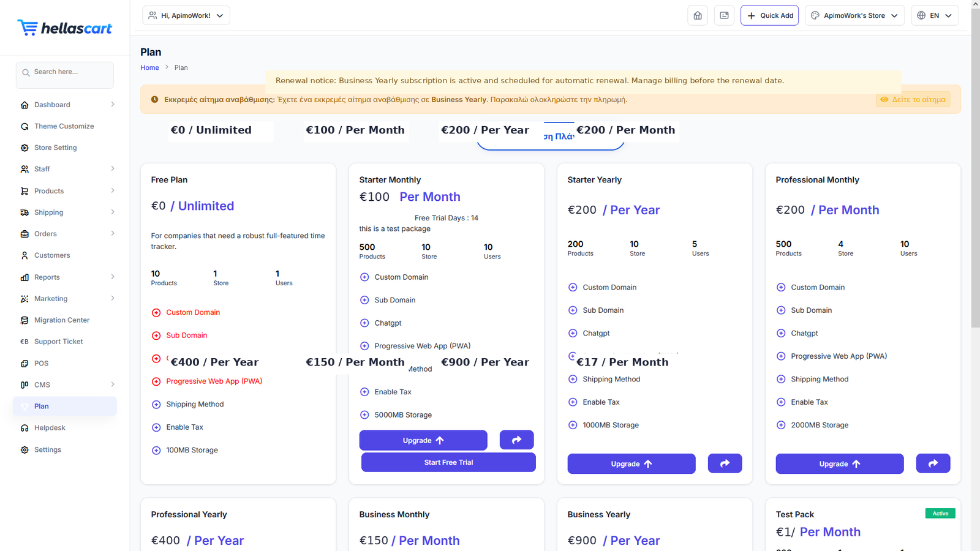Open the Dashboard sidebar icon

coord(24,105)
